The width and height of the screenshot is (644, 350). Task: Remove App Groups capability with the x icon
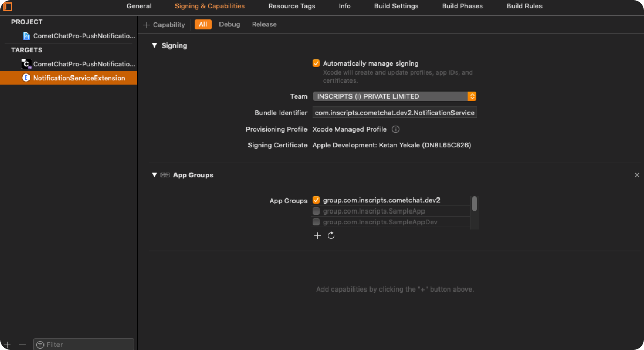pos(637,175)
